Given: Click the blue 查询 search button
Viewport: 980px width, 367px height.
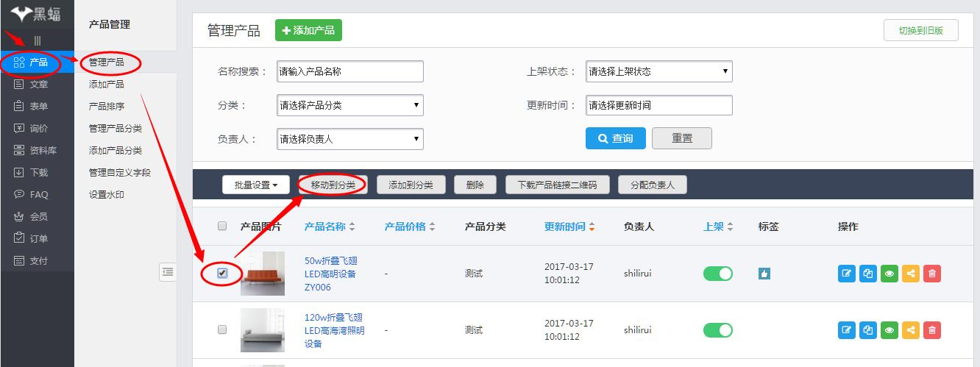Looking at the screenshot, I should tap(615, 138).
